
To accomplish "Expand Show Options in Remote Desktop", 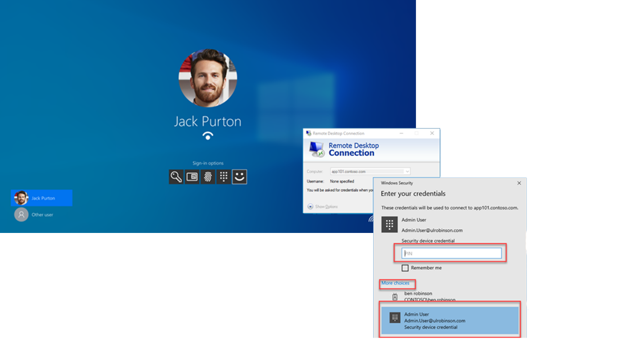I will 323,206.
